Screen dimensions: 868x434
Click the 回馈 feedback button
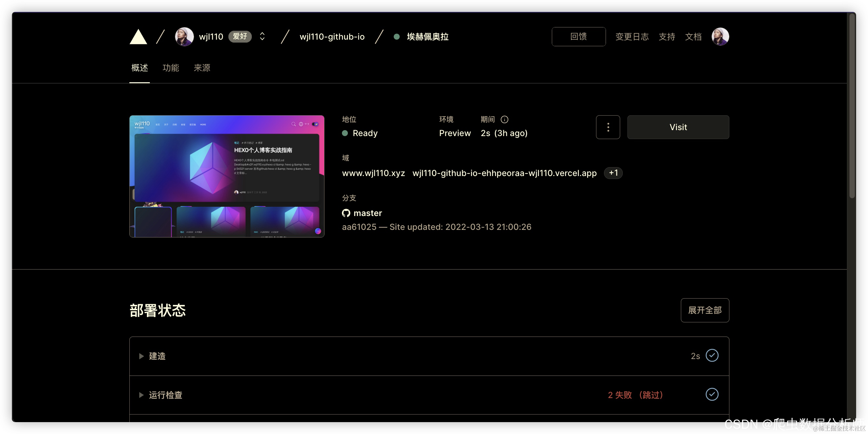pyautogui.click(x=578, y=36)
